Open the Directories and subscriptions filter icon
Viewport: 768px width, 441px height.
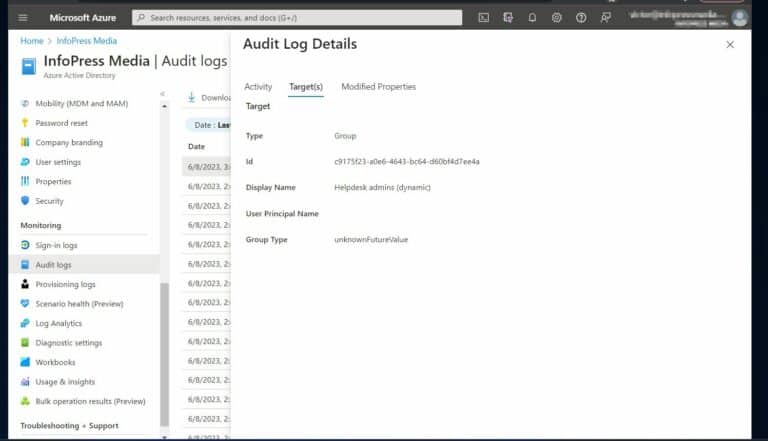click(508, 18)
